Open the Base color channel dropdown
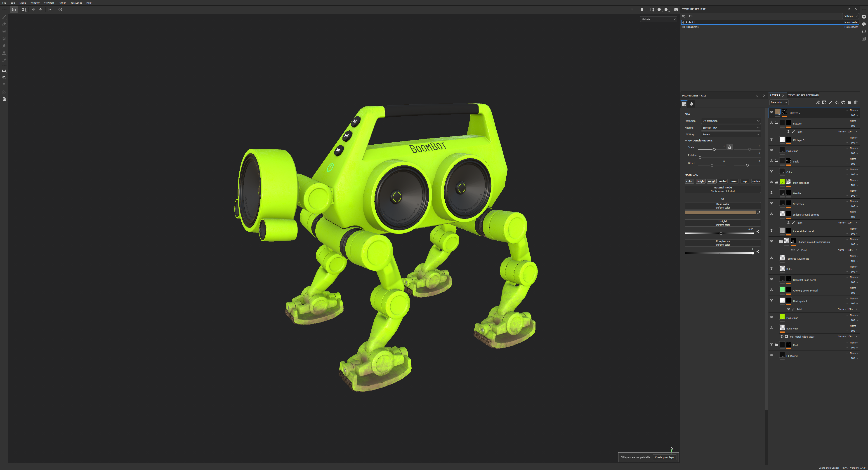The height and width of the screenshot is (470, 868). pos(779,102)
